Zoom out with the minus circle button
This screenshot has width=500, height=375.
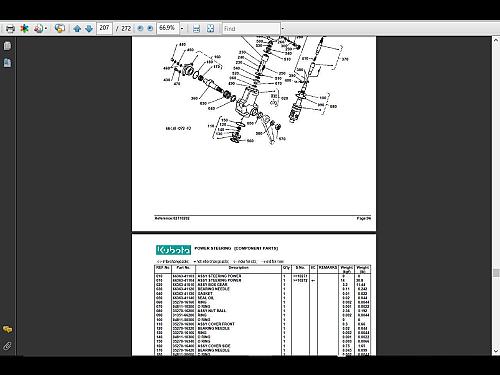140,29
